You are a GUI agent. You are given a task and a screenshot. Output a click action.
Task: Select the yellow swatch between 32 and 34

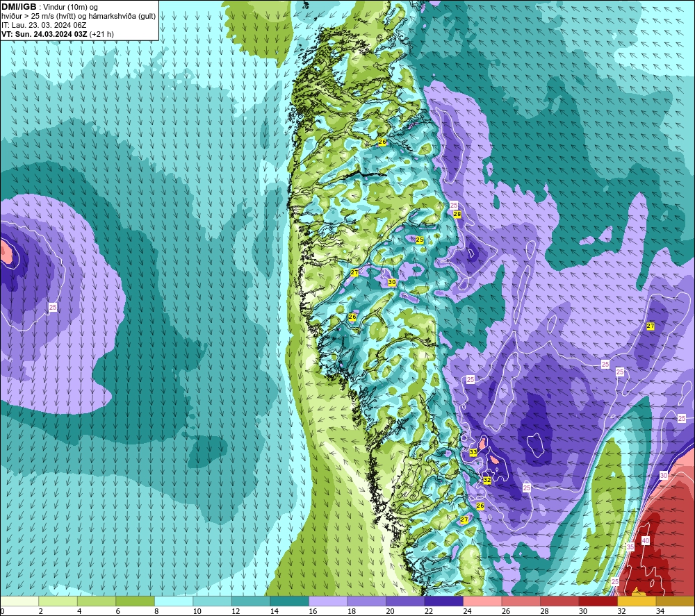pyautogui.click(x=637, y=601)
